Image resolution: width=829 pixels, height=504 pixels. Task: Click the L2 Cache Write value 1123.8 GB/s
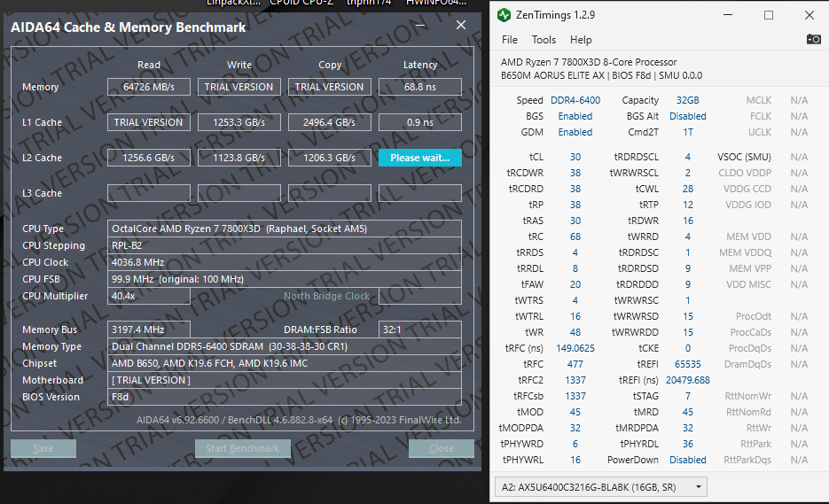239,158
